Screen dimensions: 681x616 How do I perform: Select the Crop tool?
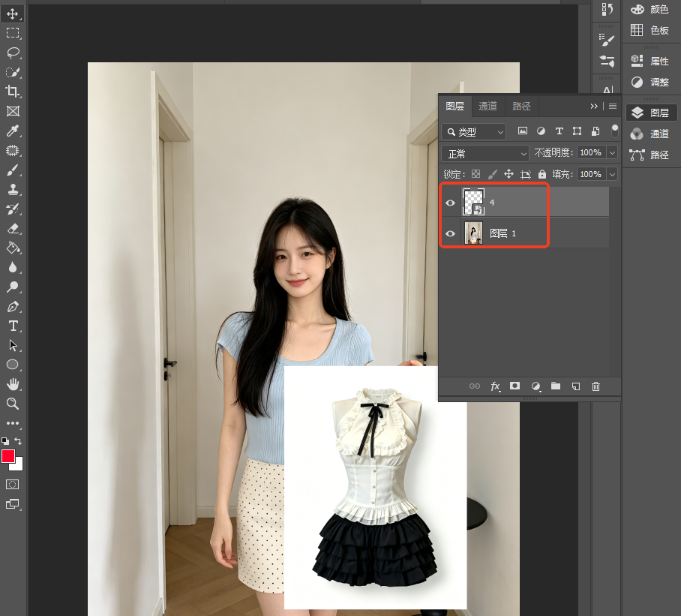tap(13, 92)
